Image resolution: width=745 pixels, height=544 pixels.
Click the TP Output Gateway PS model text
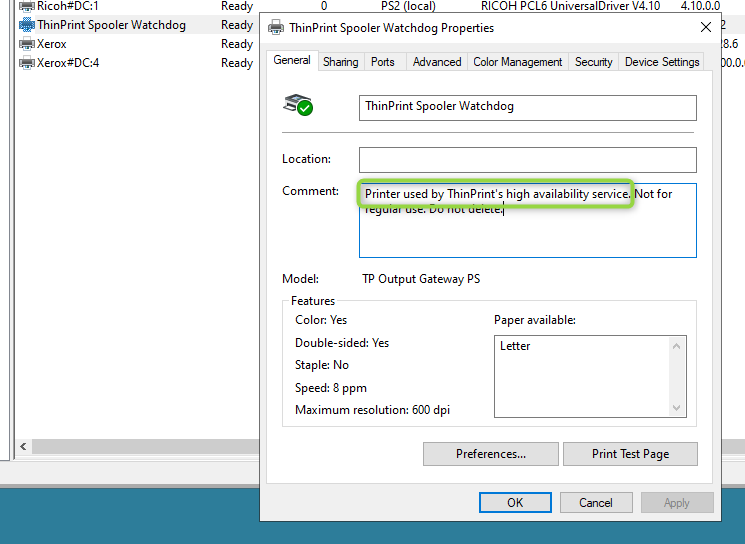[421, 279]
